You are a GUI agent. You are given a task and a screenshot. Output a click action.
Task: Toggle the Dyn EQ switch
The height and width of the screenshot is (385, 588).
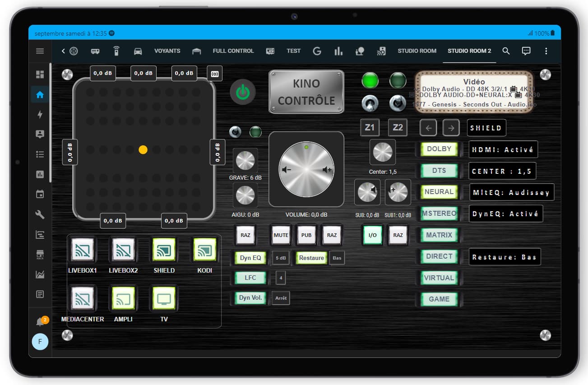(x=250, y=258)
